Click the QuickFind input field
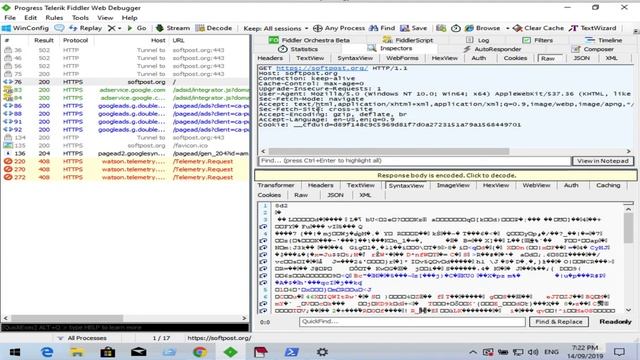The height and width of the screenshot is (360, 640). coord(412,322)
